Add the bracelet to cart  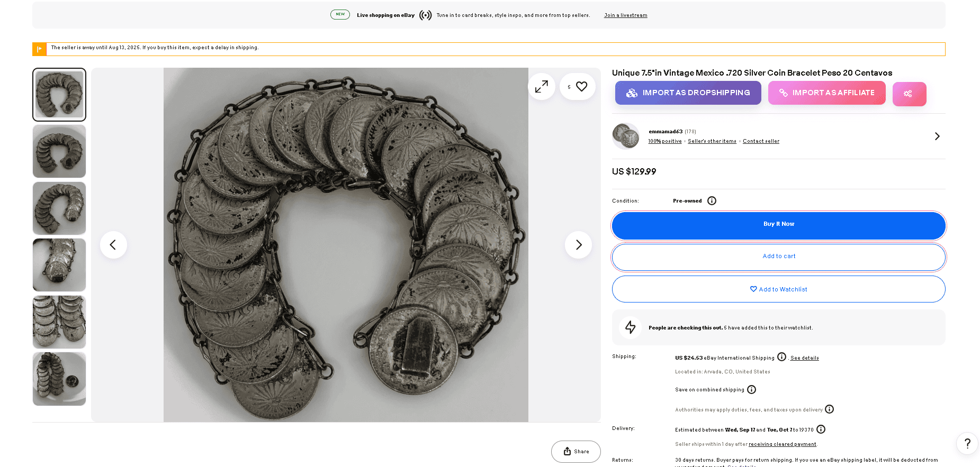pyautogui.click(x=778, y=257)
